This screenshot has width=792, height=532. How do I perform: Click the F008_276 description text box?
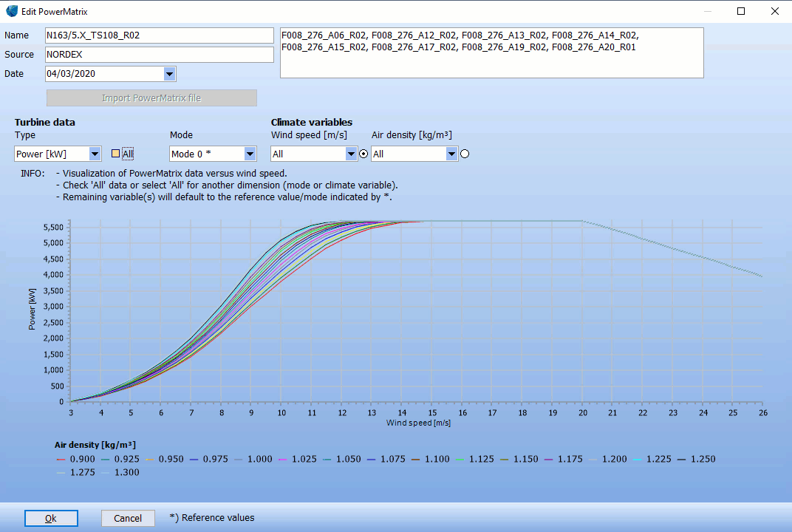[492, 53]
